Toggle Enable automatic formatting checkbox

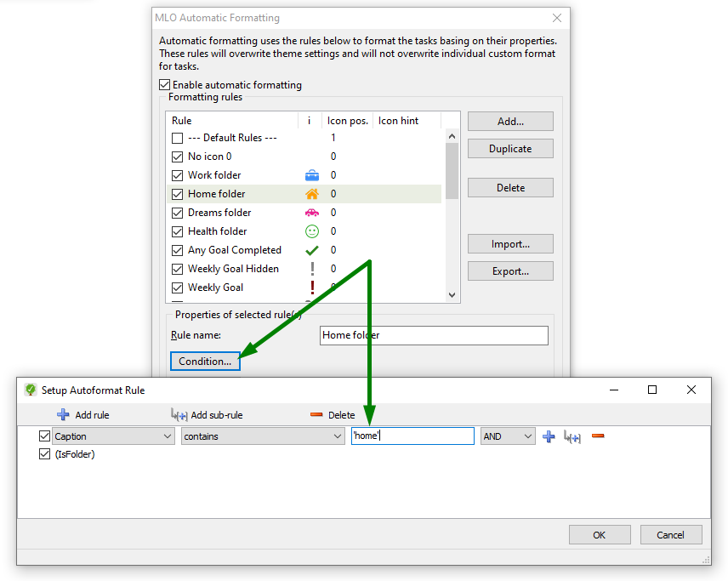click(x=164, y=84)
